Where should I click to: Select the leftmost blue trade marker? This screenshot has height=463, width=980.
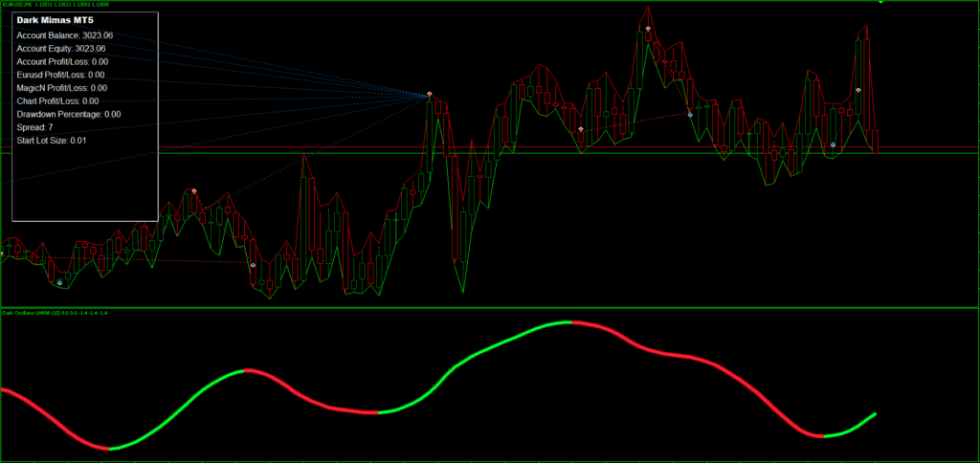59,283
